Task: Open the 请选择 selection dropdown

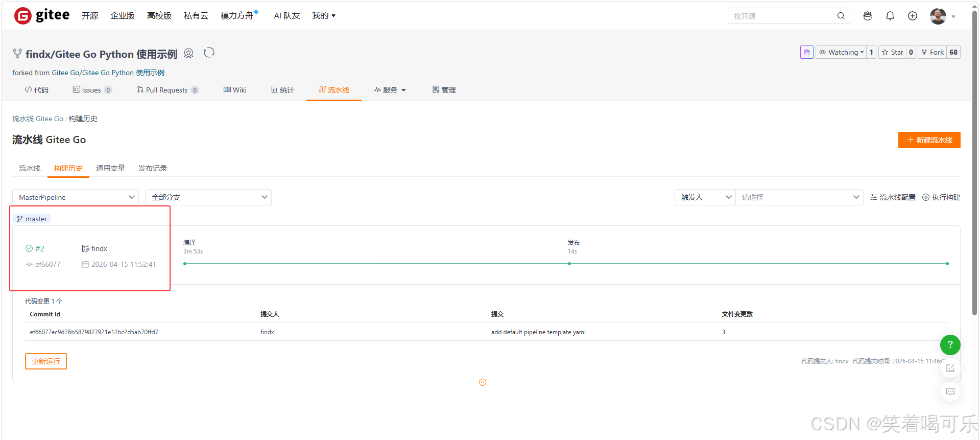Action: 799,197
